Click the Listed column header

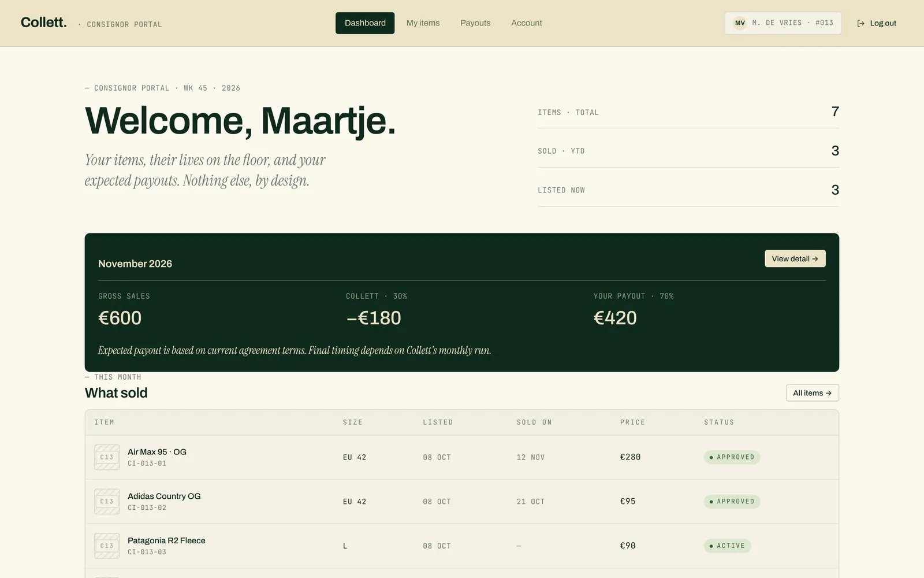click(x=438, y=423)
